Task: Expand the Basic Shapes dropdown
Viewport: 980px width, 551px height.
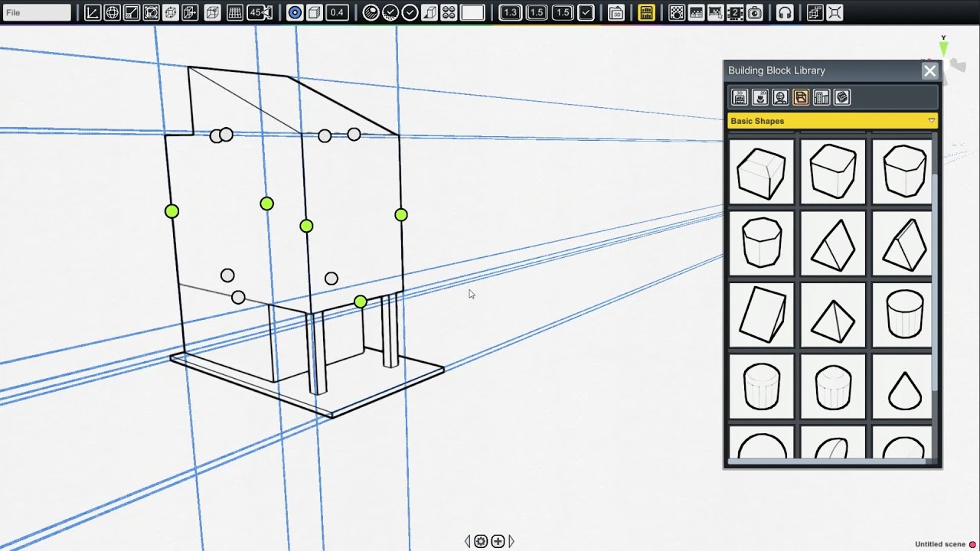Action: [x=832, y=121]
